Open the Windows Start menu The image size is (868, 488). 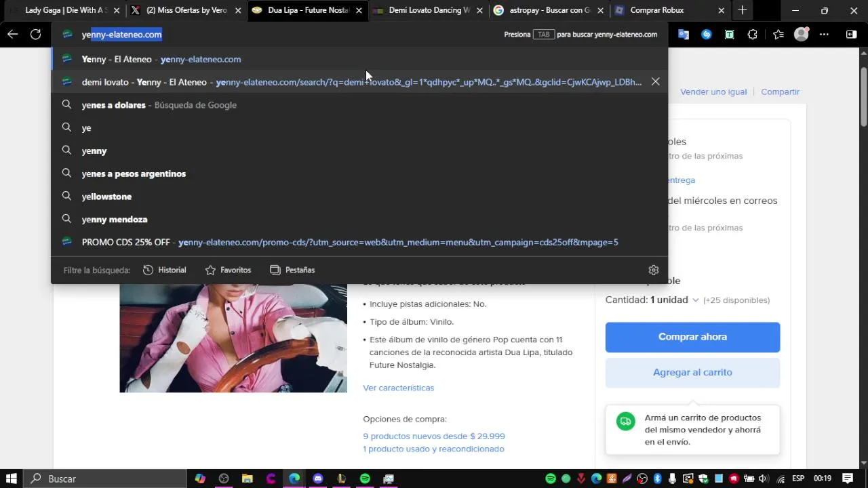click(x=12, y=479)
